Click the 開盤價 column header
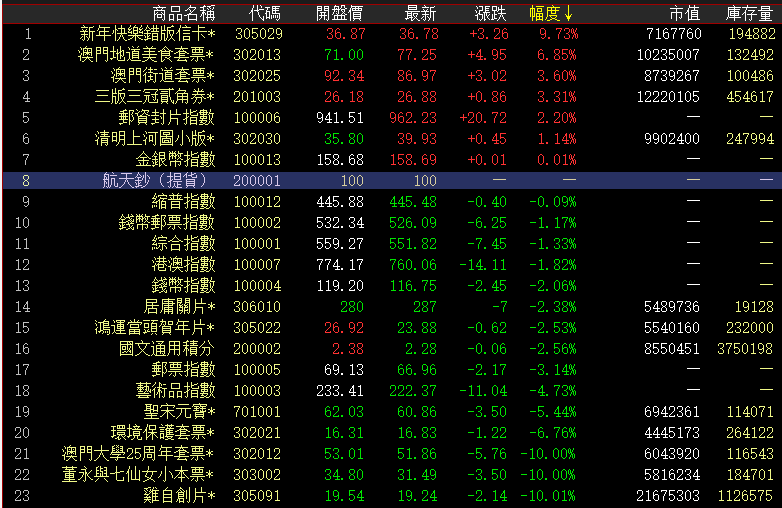Viewport: 782px width, 508px height. coord(339,13)
